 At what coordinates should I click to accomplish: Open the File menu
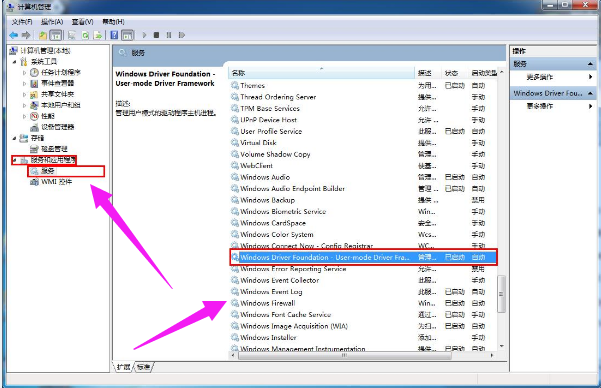click(22, 22)
